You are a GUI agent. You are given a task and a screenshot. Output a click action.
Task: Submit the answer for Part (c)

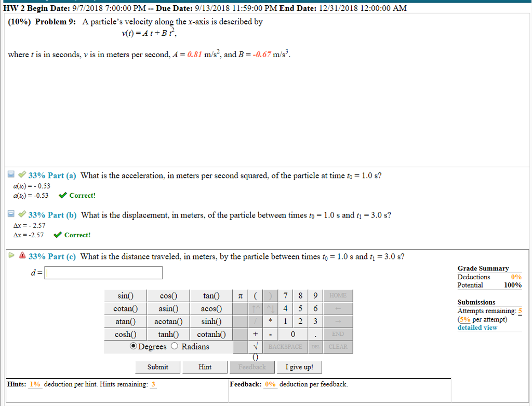[x=157, y=367]
